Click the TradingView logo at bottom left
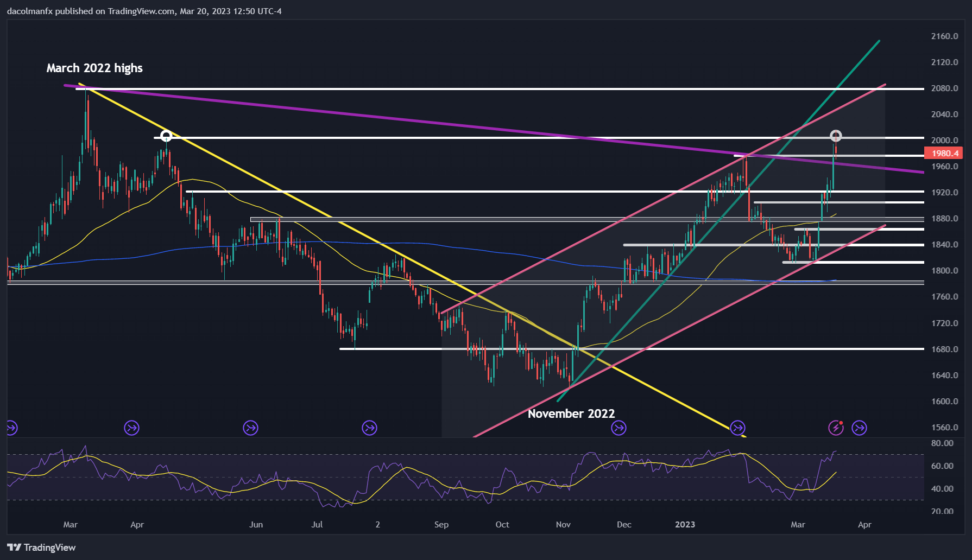 pyautogui.click(x=41, y=548)
